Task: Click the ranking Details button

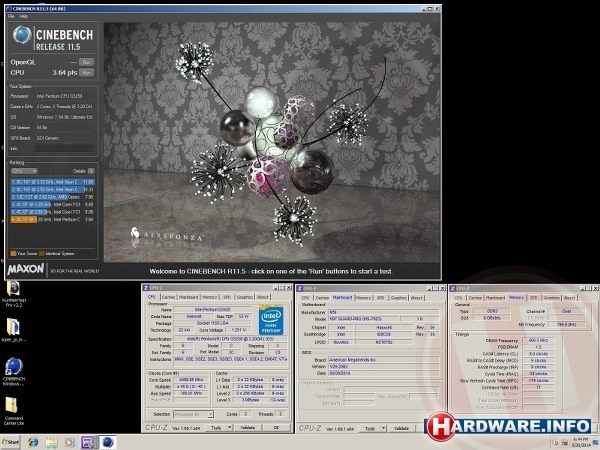Action: (91, 171)
